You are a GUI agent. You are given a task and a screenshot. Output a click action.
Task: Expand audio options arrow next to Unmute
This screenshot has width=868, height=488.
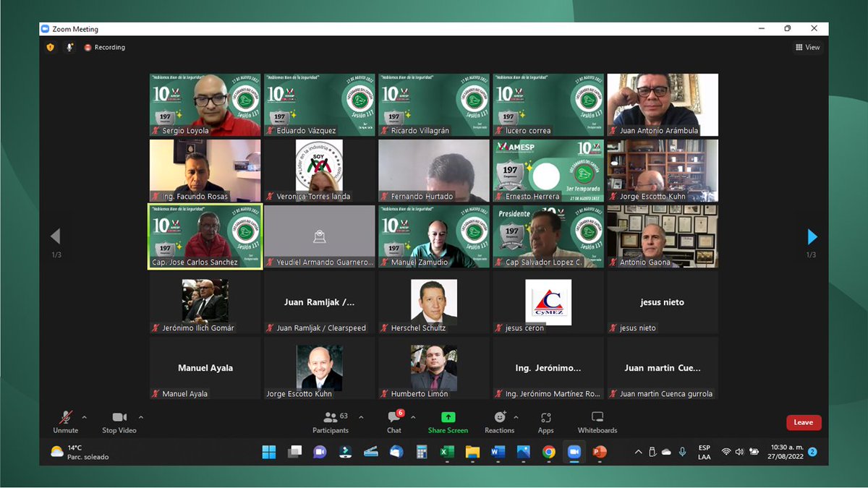click(x=84, y=417)
